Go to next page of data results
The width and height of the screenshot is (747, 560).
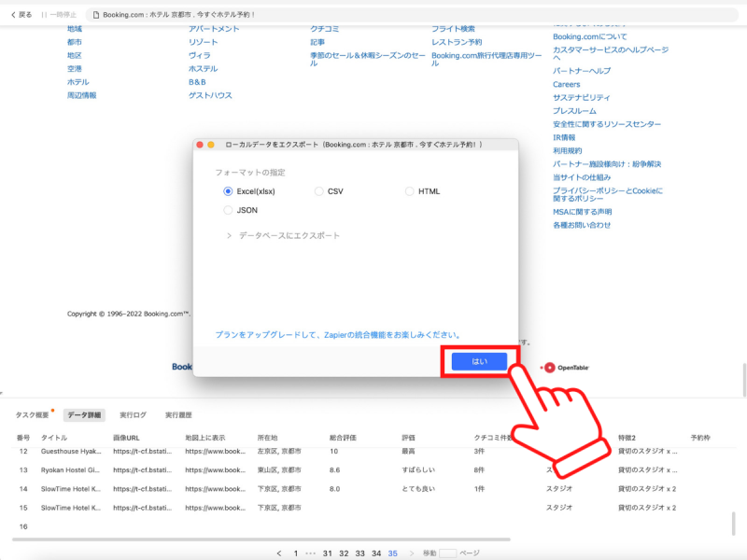[x=412, y=553]
